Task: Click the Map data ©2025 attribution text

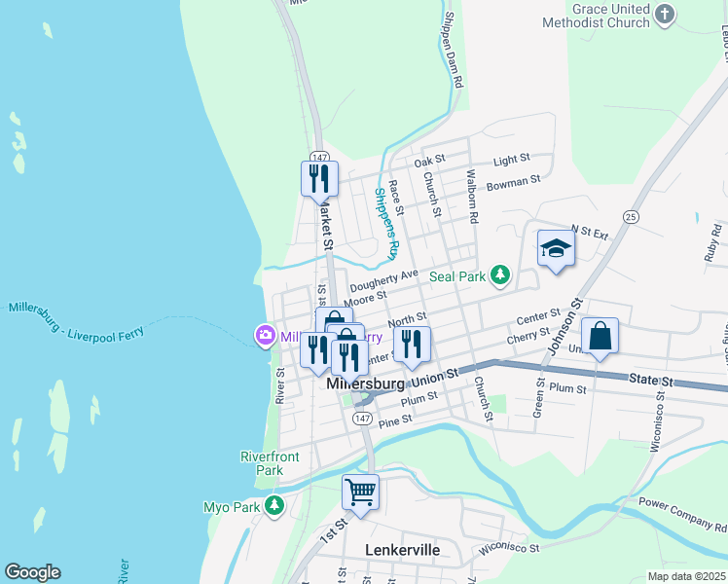Action: click(686, 576)
